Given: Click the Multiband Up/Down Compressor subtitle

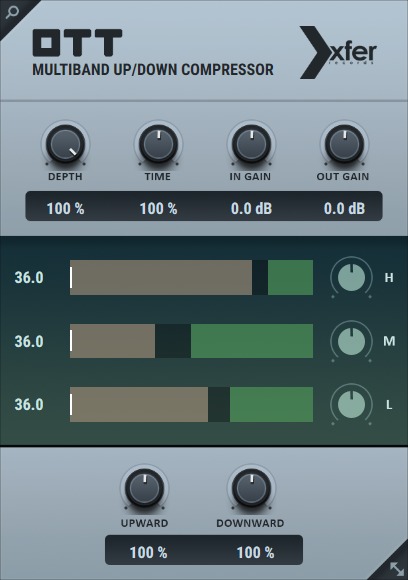Looking at the screenshot, I should (153, 70).
